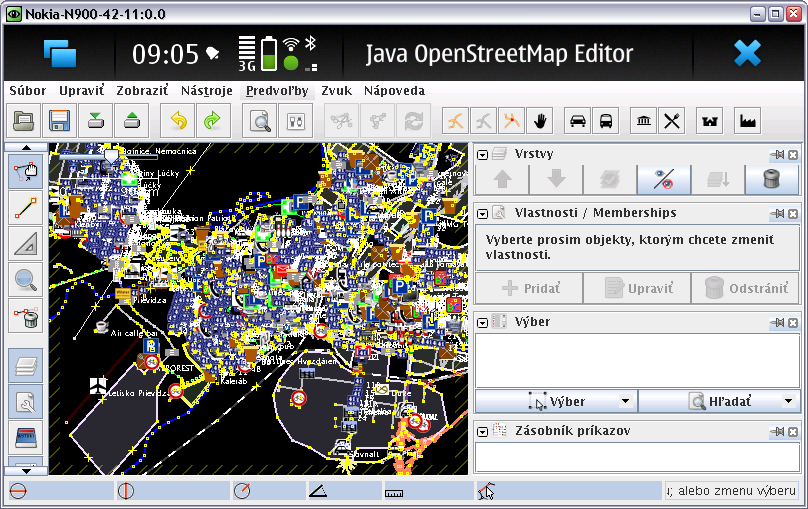808x509 pixels.
Task: Click the first orange road preset icon
Action: click(455, 121)
